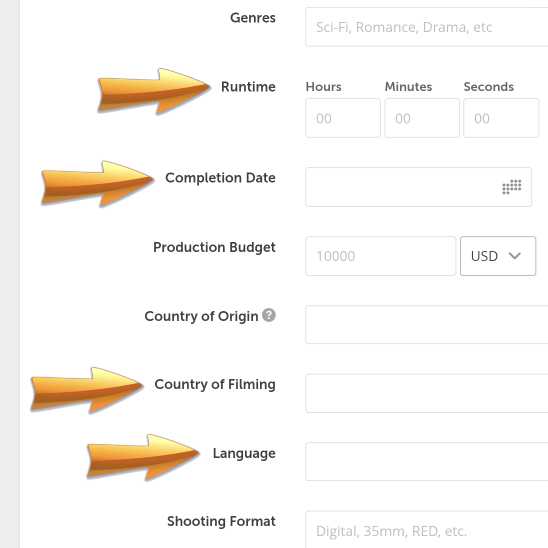Click into the Genres input field

pyautogui.click(x=427, y=27)
